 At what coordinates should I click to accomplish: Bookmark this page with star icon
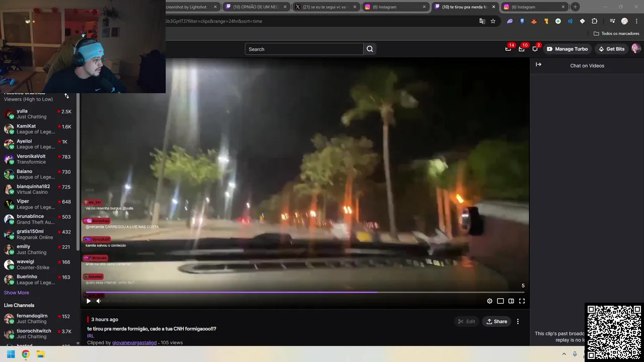tap(493, 21)
